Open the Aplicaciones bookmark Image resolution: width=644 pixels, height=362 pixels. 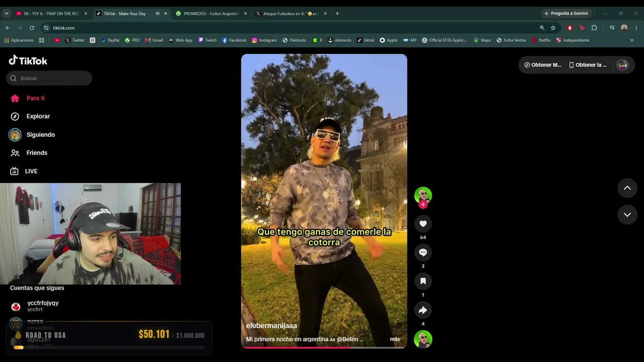(x=19, y=40)
